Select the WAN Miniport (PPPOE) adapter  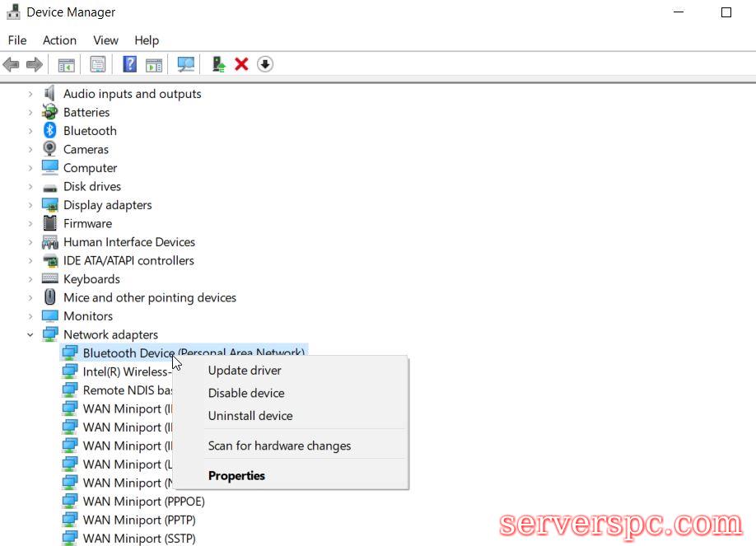coord(143,502)
